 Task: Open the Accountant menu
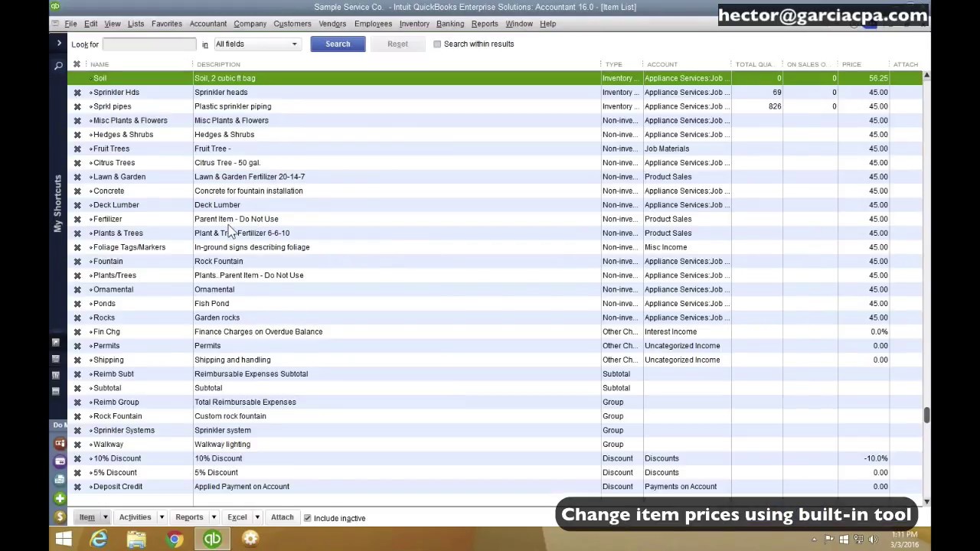tap(207, 24)
